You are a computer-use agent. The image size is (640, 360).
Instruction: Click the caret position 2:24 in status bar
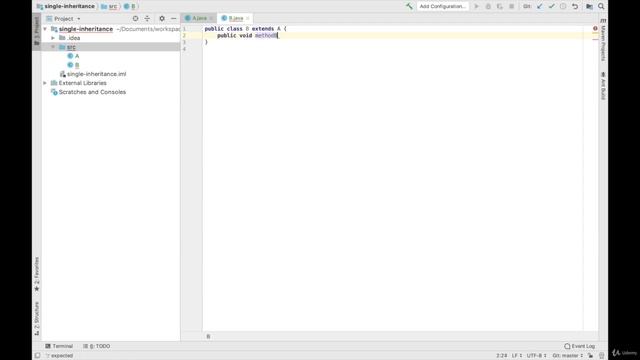coord(501,356)
